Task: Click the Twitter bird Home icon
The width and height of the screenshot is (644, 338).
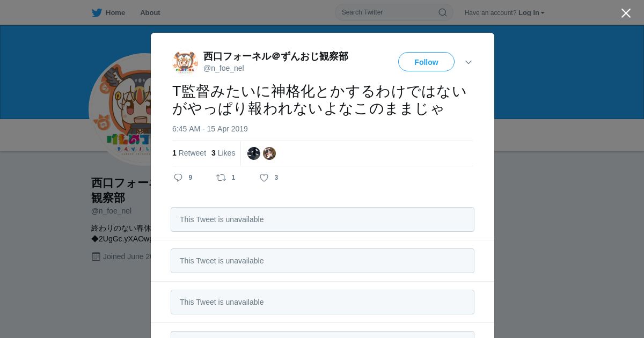Action: click(97, 13)
